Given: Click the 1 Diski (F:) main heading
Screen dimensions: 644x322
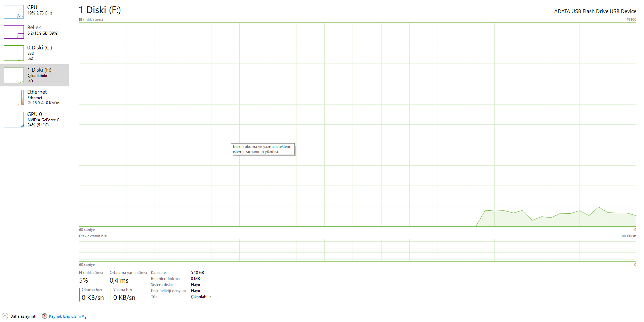Looking at the screenshot, I should pyautogui.click(x=100, y=10).
